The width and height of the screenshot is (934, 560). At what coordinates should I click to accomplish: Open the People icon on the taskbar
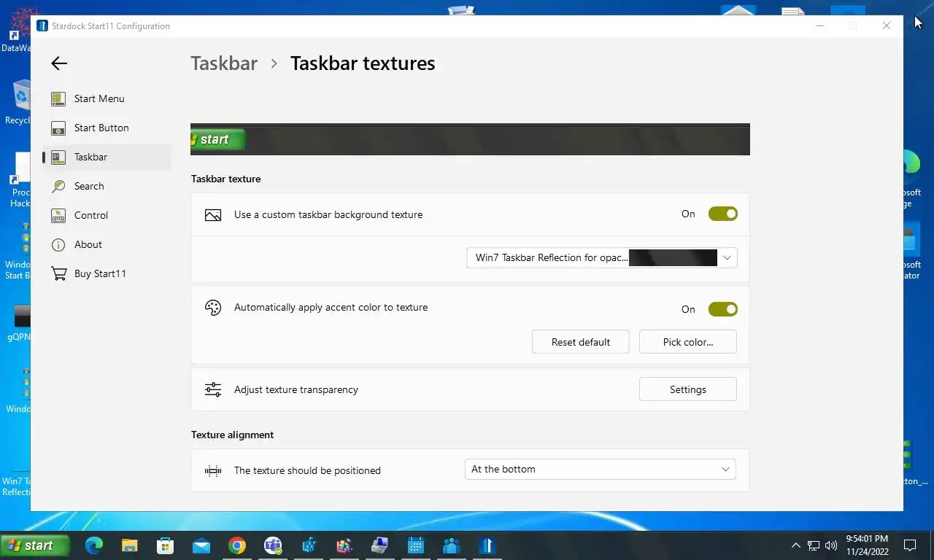click(452, 545)
